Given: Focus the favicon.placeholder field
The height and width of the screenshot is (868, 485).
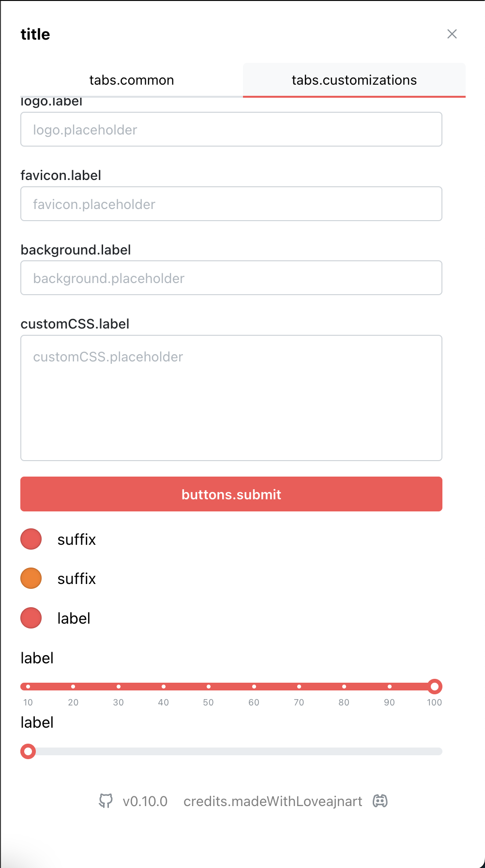Looking at the screenshot, I should tap(231, 204).
